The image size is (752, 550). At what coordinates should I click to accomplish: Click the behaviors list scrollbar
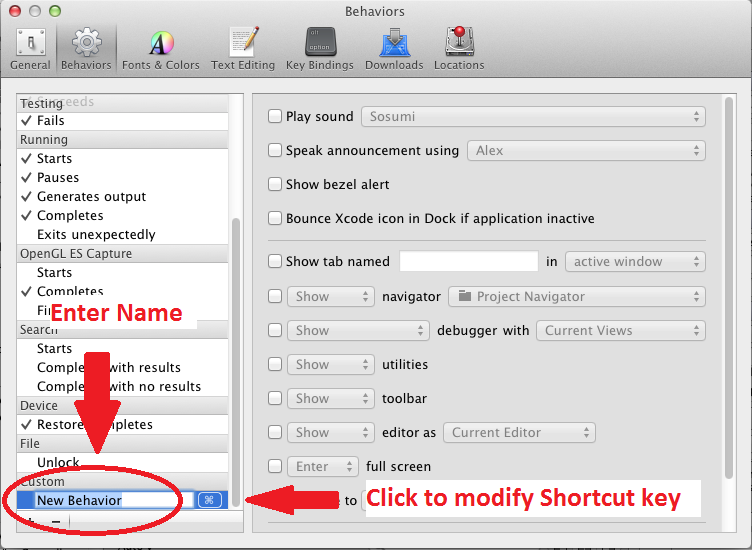coord(235,362)
